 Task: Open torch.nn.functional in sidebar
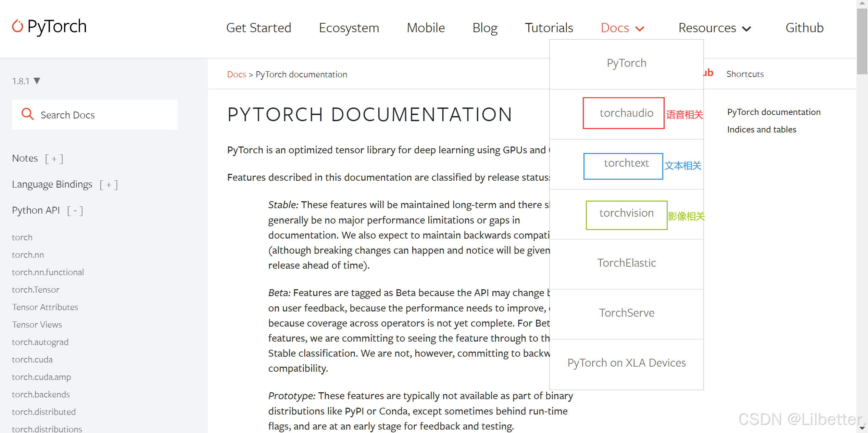point(48,272)
